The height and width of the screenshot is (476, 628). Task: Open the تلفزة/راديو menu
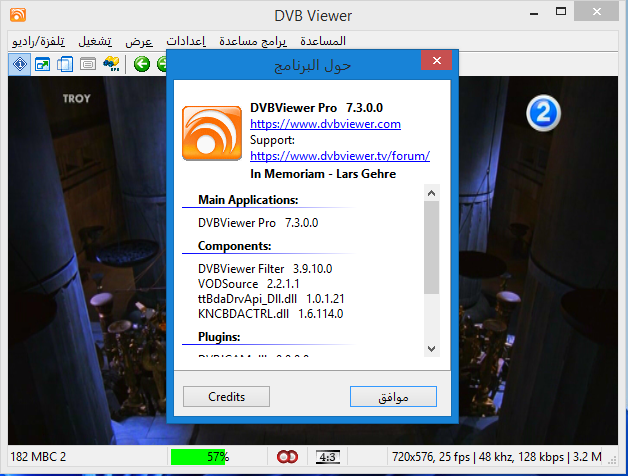click(x=38, y=41)
